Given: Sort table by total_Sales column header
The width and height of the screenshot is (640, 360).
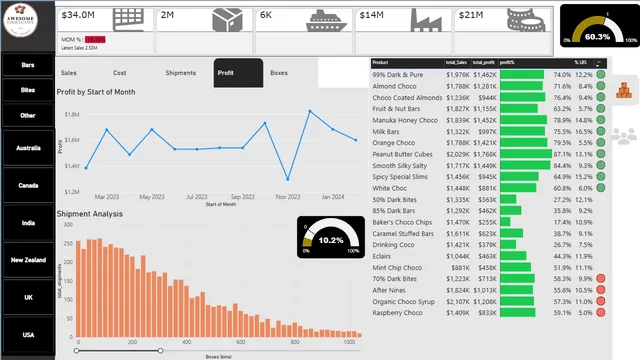Looking at the screenshot, I should click(x=456, y=62).
